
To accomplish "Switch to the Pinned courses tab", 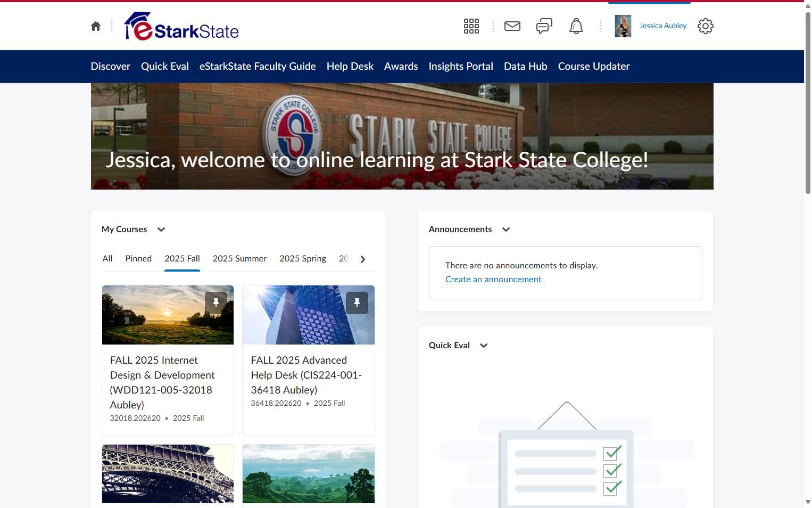I will tap(138, 259).
